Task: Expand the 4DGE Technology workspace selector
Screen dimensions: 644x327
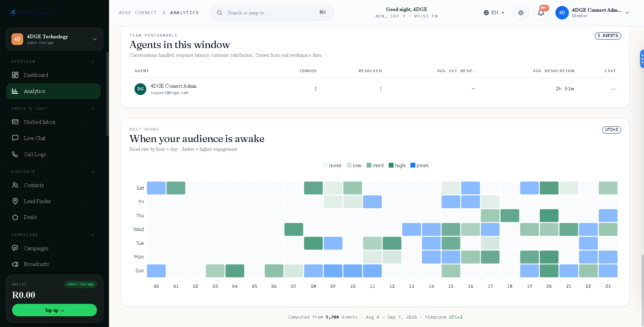Action: (x=55, y=39)
